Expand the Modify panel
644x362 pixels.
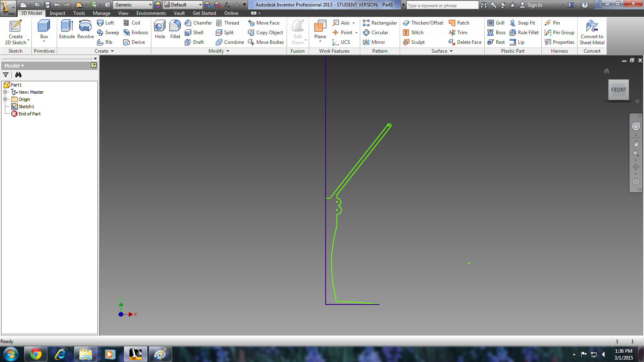219,51
